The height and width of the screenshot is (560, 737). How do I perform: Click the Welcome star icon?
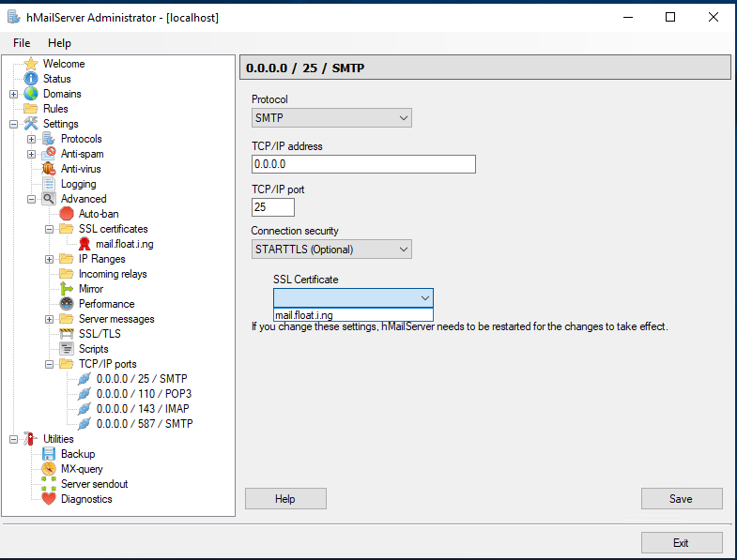pyautogui.click(x=31, y=64)
